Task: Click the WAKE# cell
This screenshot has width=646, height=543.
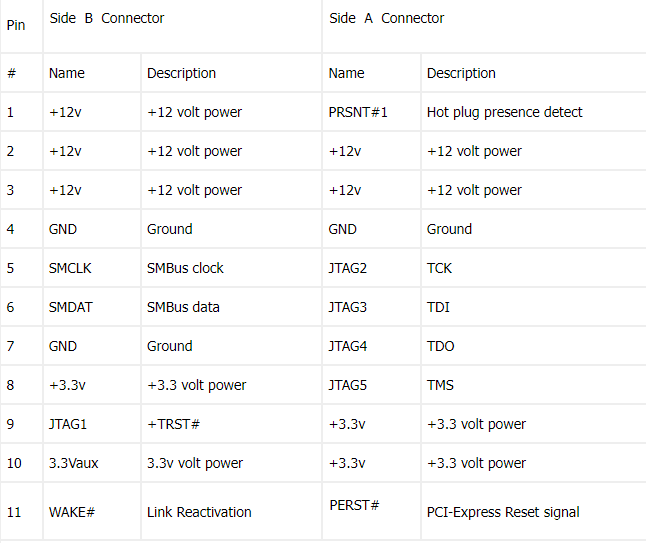Action: click(72, 512)
